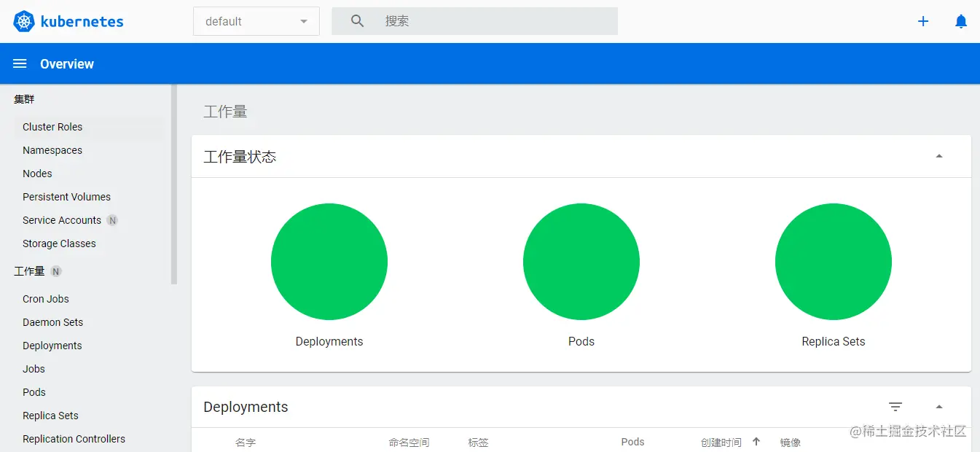
Task: Click the hamburger menu next to Overview
Action: click(19, 63)
